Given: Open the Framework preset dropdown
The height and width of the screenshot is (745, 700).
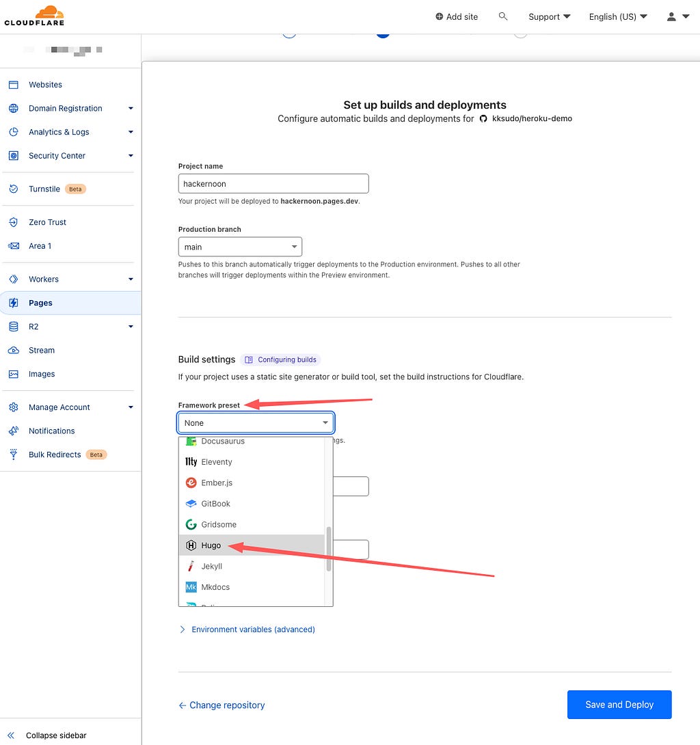Looking at the screenshot, I should coord(256,423).
